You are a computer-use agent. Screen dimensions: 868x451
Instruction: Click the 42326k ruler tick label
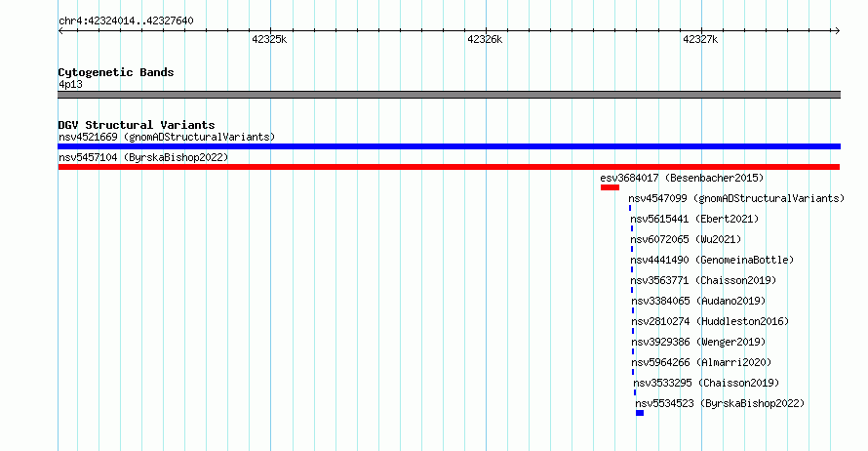(485, 39)
